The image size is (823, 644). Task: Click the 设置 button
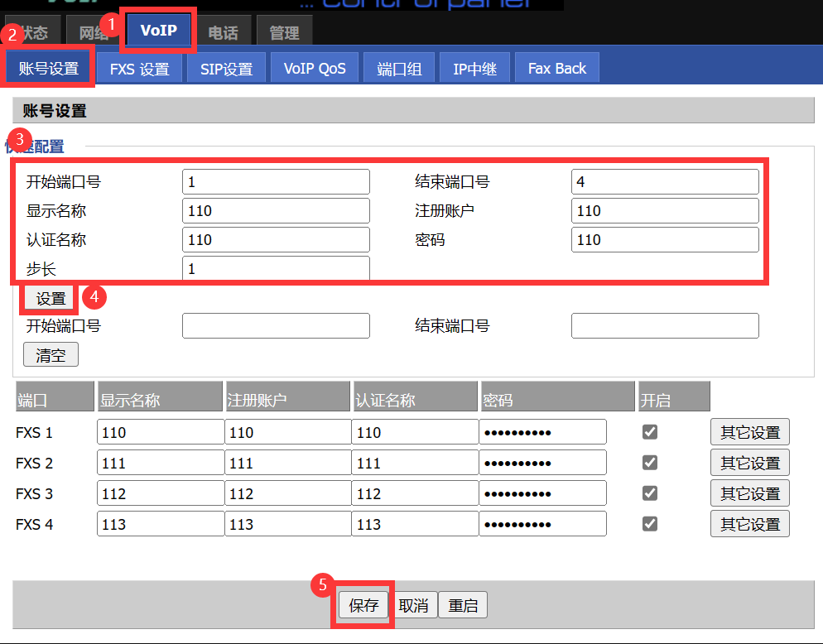tap(51, 299)
